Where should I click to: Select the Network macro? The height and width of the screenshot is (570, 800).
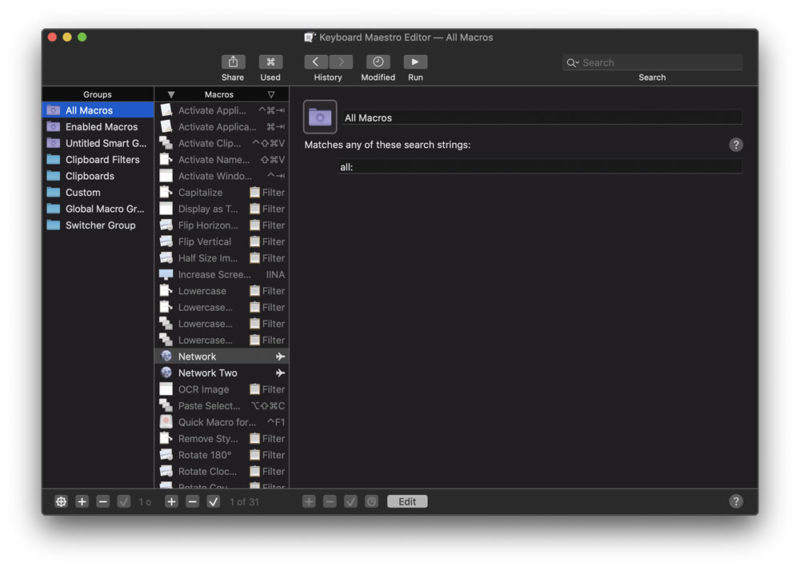pyautogui.click(x=222, y=356)
